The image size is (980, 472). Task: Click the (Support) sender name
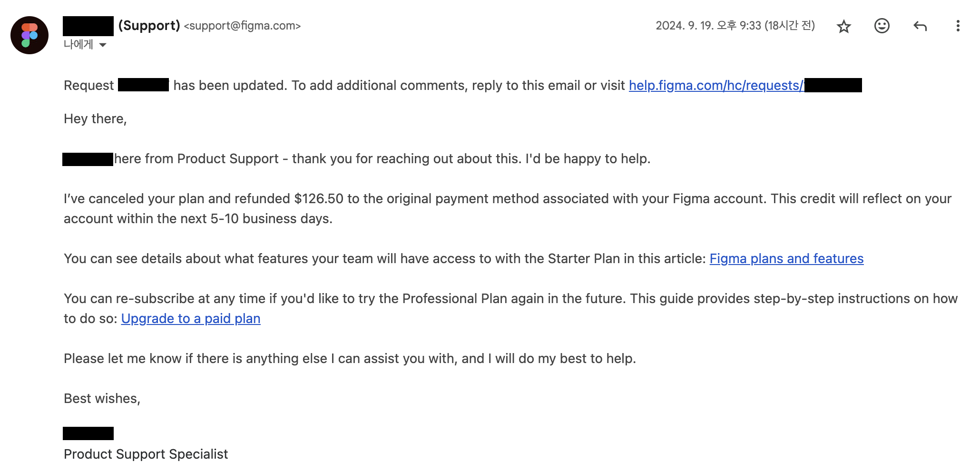pos(149,26)
